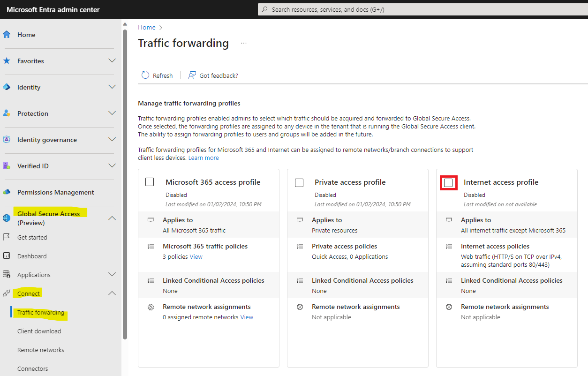Viewport: 588px width, 376px height.
Task: Click the Applications grid icon
Action: click(7, 275)
